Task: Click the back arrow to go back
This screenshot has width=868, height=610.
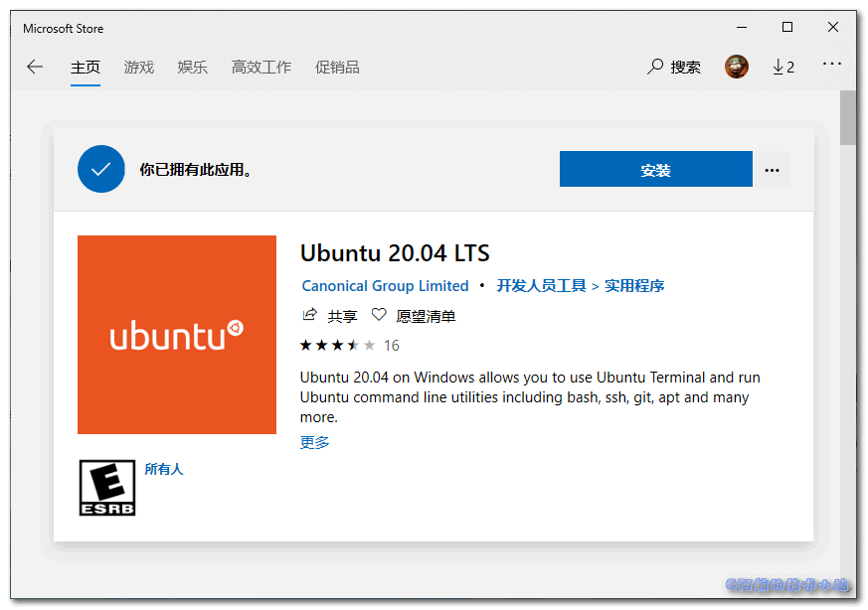Action: tap(35, 67)
